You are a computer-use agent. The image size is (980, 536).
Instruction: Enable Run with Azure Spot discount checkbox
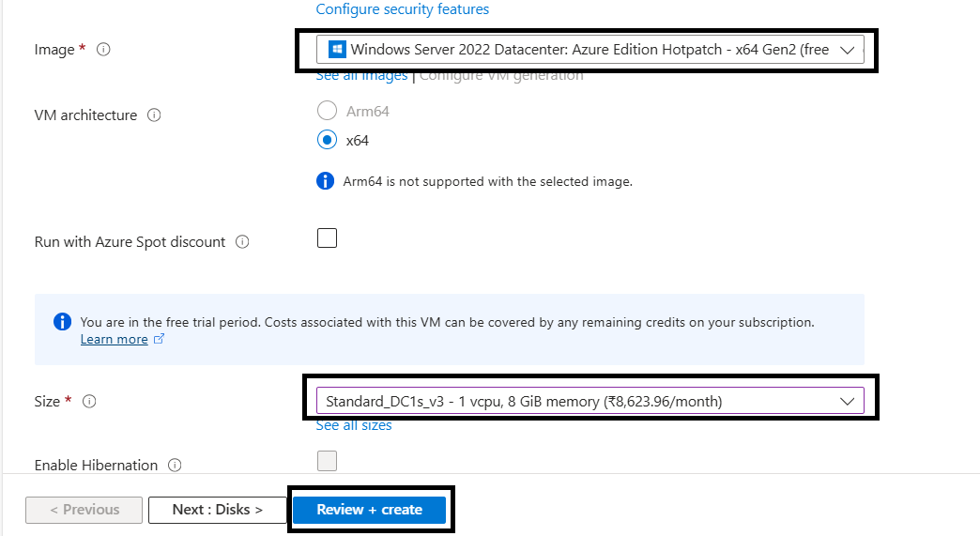pyautogui.click(x=327, y=238)
